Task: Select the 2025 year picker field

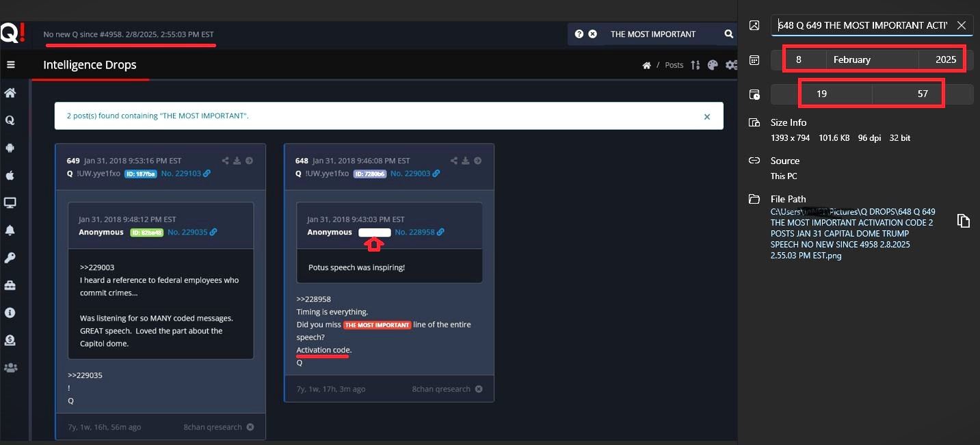Action: pyautogui.click(x=945, y=59)
